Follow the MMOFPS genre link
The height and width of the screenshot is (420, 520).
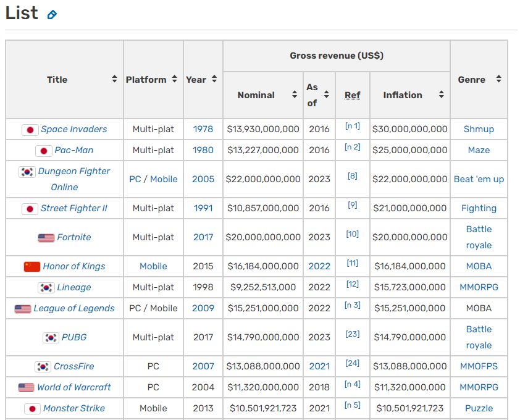click(x=479, y=366)
